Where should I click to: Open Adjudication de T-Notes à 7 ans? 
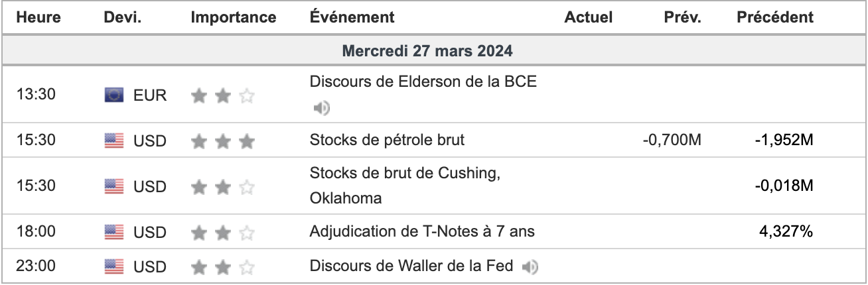[422, 232]
